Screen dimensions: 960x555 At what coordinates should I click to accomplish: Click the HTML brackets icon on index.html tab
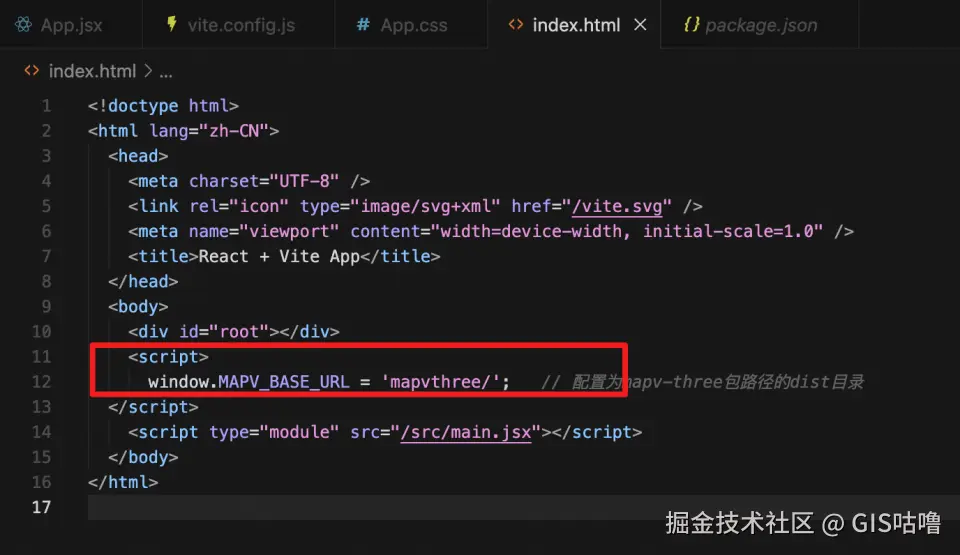pos(516,25)
